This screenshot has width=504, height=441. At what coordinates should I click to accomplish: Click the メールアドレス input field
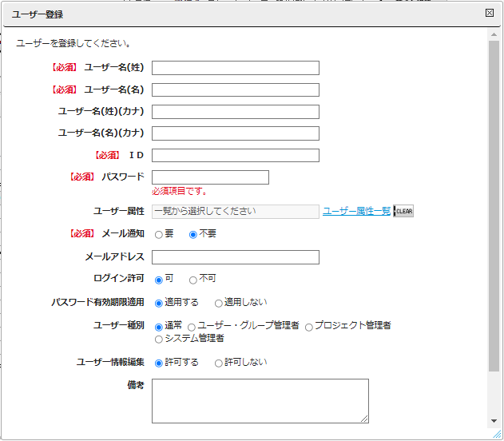pos(236,257)
